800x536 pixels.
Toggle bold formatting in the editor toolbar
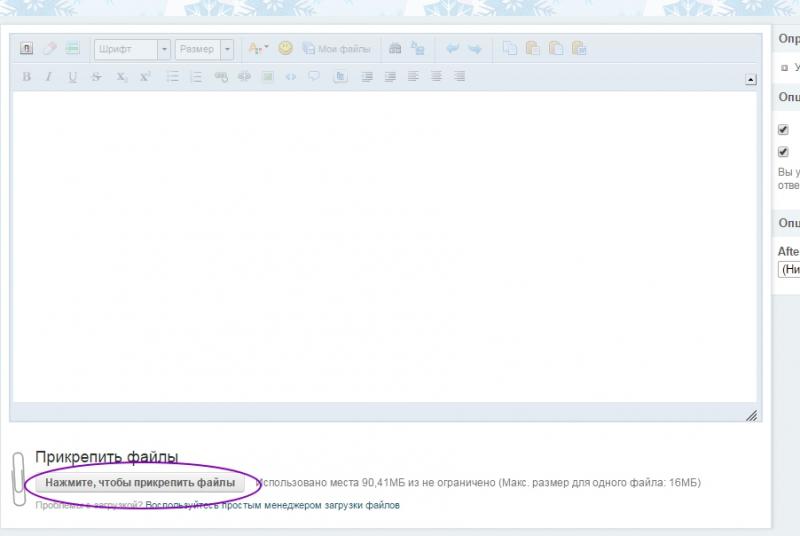[x=26, y=76]
